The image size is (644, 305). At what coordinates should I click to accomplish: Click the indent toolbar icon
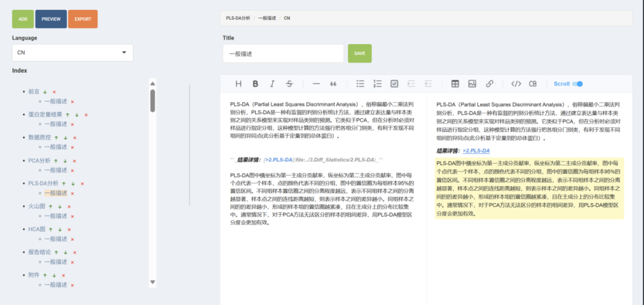click(x=411, y=84)
